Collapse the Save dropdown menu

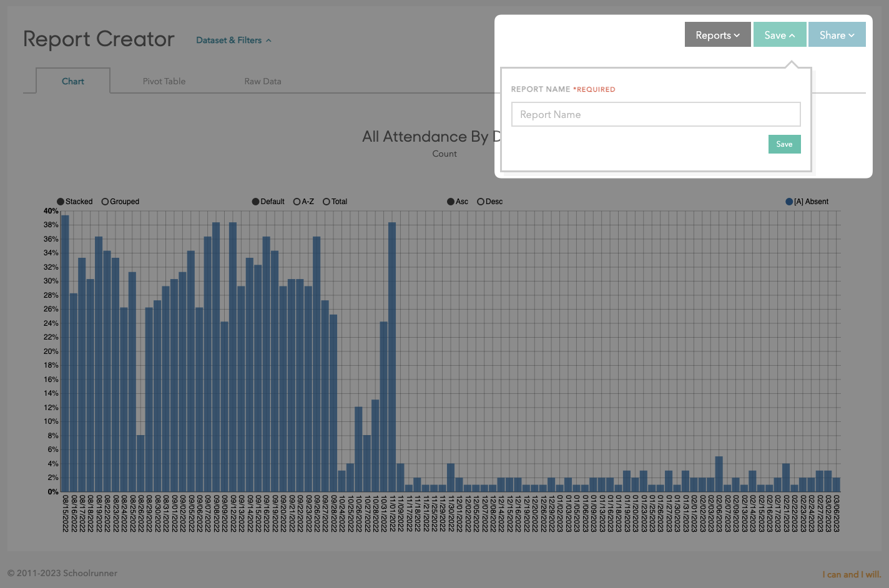tap(779, 35)
